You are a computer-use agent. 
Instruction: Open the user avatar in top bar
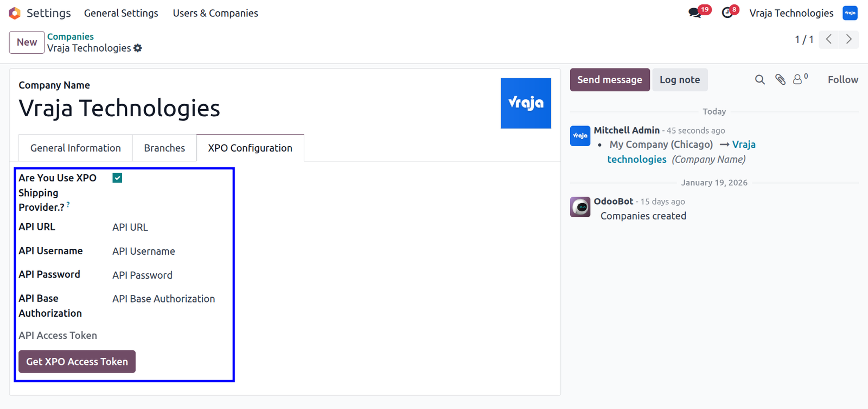coord(850,13)
